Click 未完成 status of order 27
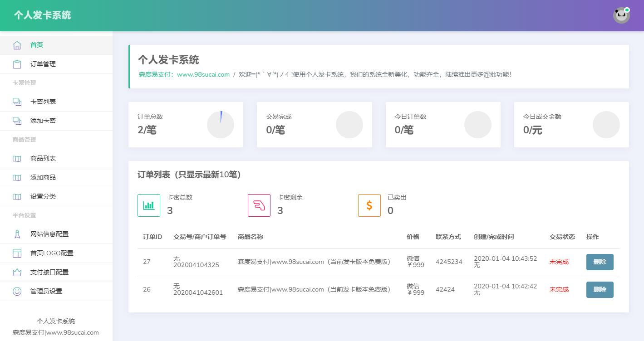This screenshot has width=644, height=341. (559, 262)
